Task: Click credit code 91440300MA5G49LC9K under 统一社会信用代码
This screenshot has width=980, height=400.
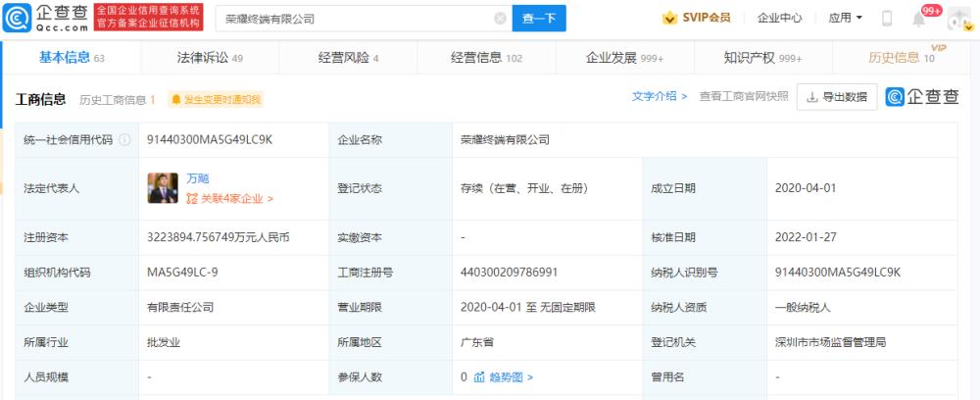Action: [210, 140]
